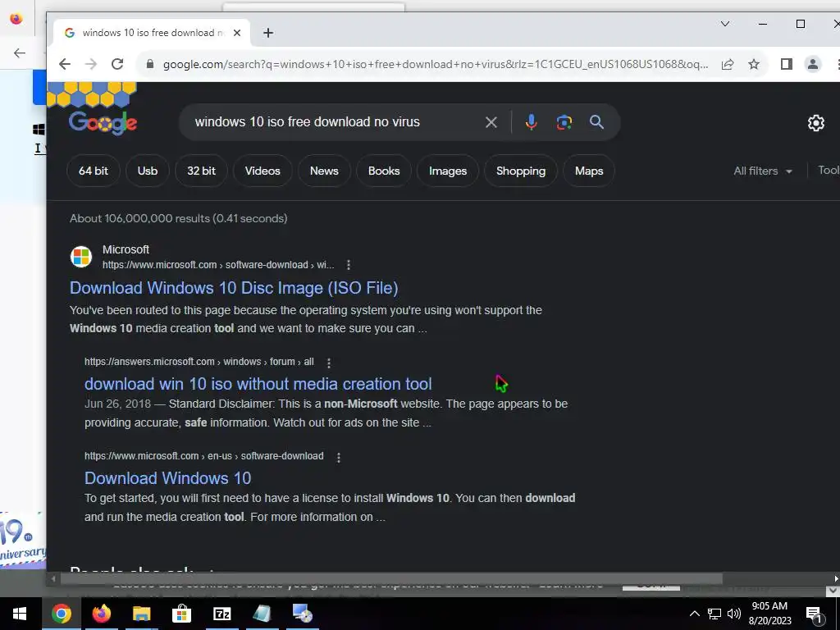Image resolution: width=840 pixels, height=630 pixels.
Task: Click the Google logo
Action: (103, 123)
